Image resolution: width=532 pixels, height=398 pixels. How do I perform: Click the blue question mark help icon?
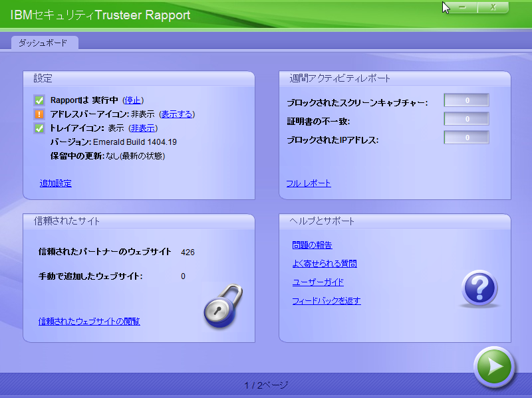tap(479, 288)
